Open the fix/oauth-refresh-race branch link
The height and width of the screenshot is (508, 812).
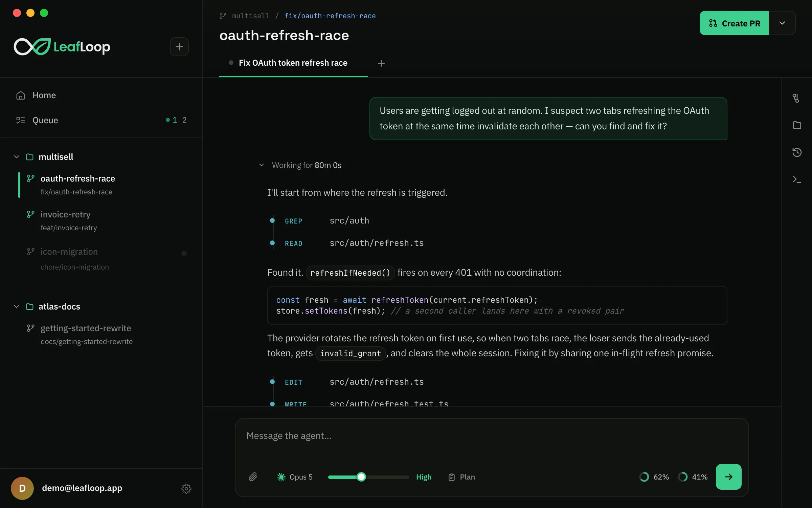[x=330, y=16]
